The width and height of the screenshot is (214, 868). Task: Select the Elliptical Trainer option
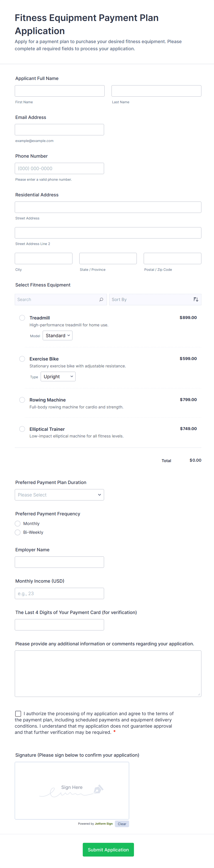click(22, 429)
